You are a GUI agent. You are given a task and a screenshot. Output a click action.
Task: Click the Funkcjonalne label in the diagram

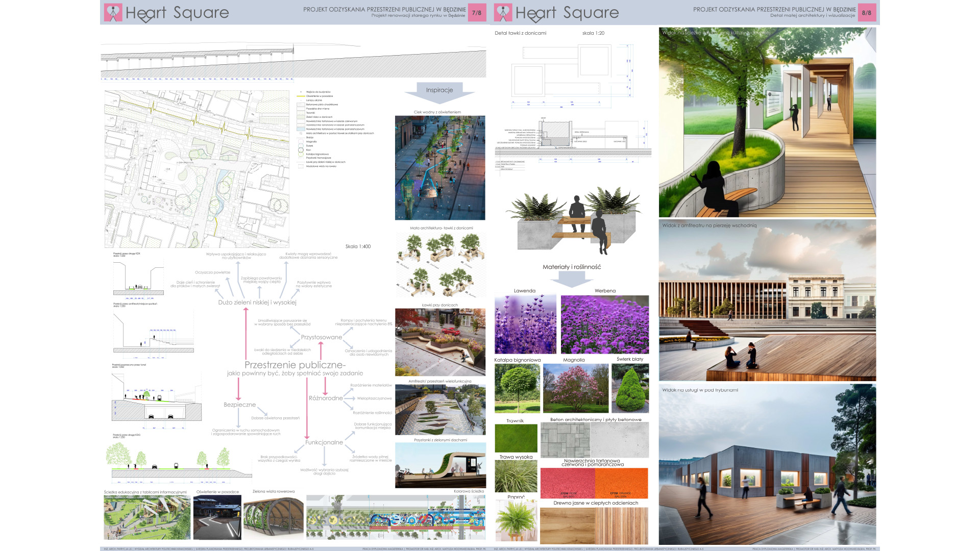point(324,442)
